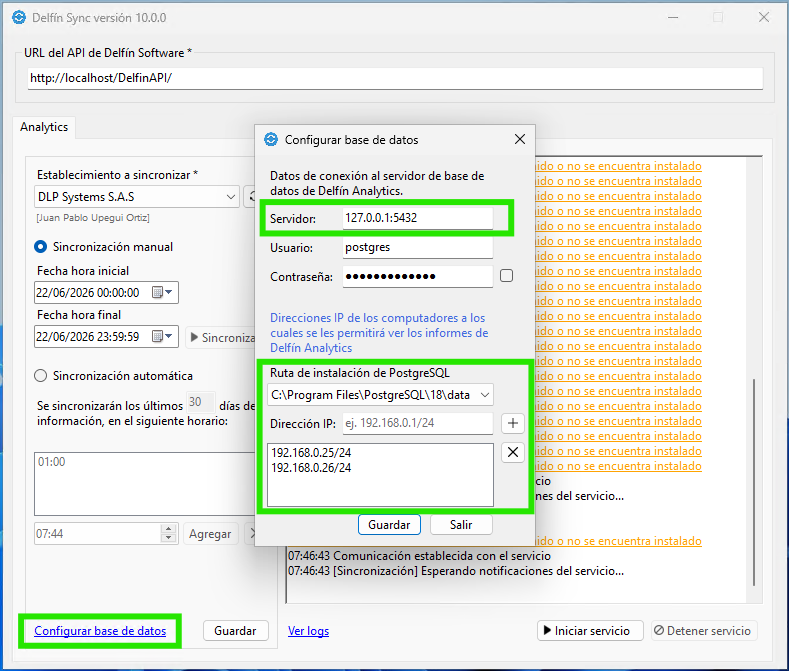Toggle the show password checkbox
The image size is (789, 671).
pyautogui.click(x=506, y=276)
